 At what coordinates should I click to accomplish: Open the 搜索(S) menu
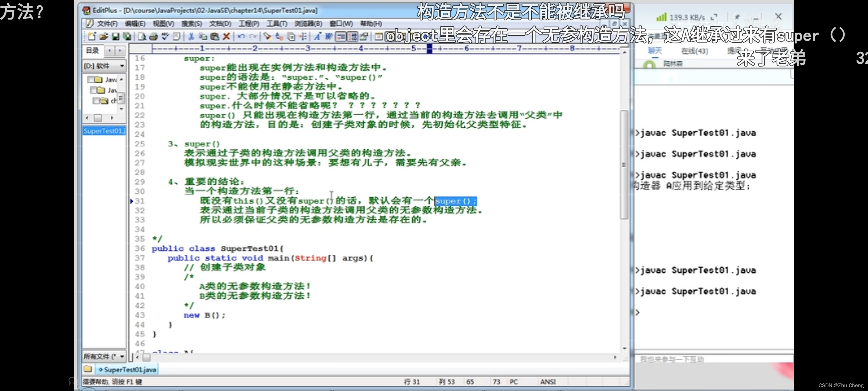click(192, 24)
